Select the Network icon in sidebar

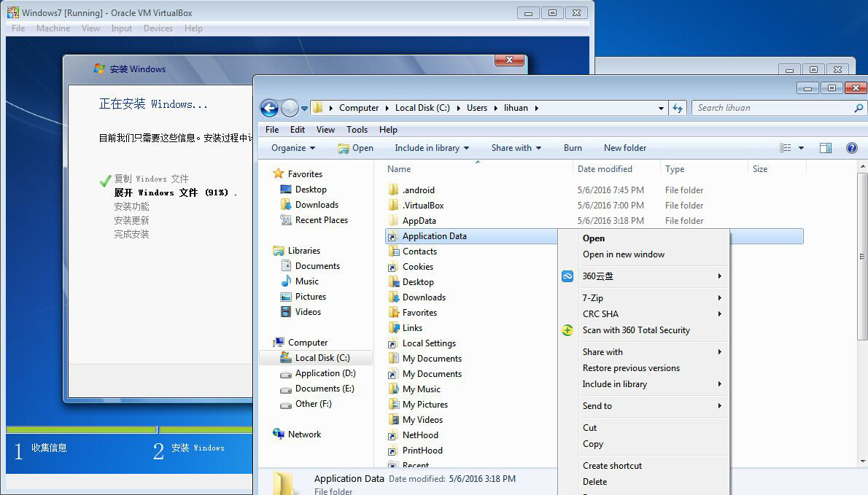279,434
